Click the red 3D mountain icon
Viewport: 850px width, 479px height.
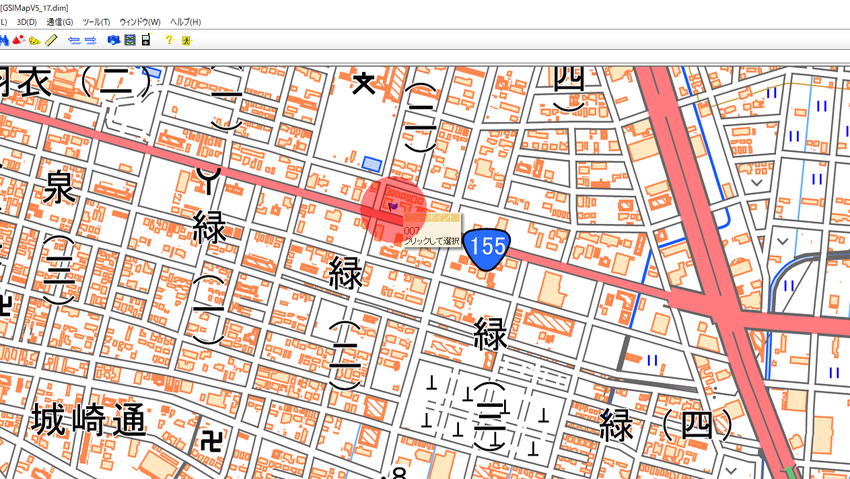pos(19,40)
